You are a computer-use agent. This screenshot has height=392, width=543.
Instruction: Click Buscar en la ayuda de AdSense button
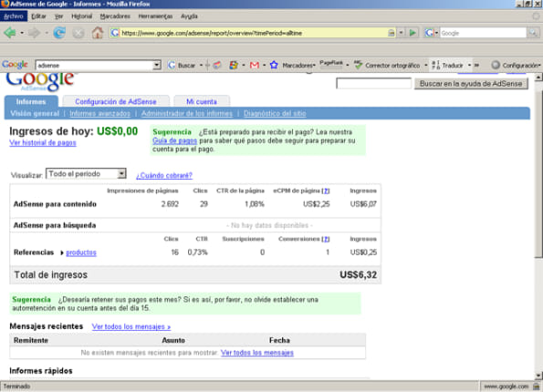click(471, 84)
